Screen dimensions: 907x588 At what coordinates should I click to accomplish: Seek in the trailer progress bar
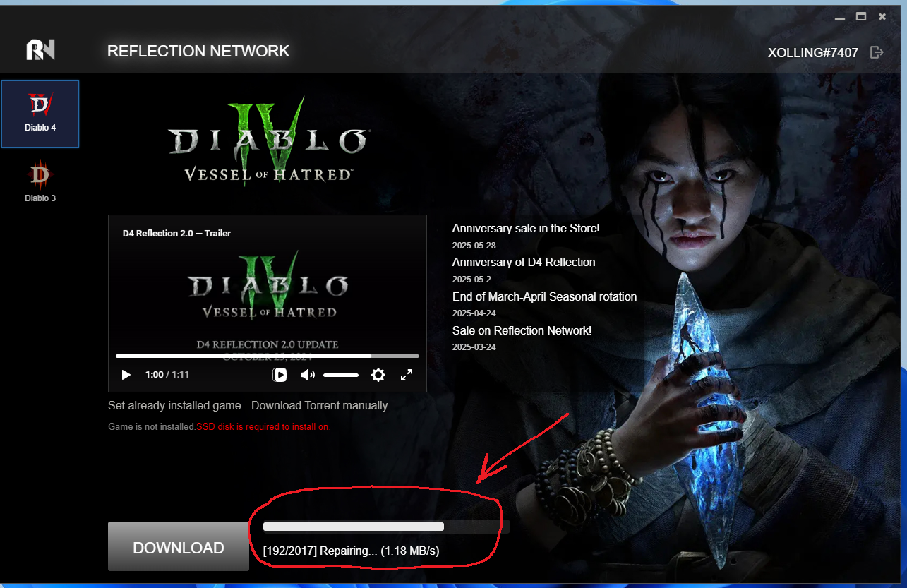[268, 356]
